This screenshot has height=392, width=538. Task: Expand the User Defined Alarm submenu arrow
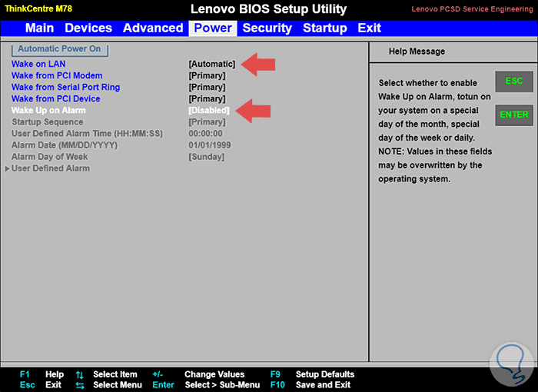pos(7,169)
